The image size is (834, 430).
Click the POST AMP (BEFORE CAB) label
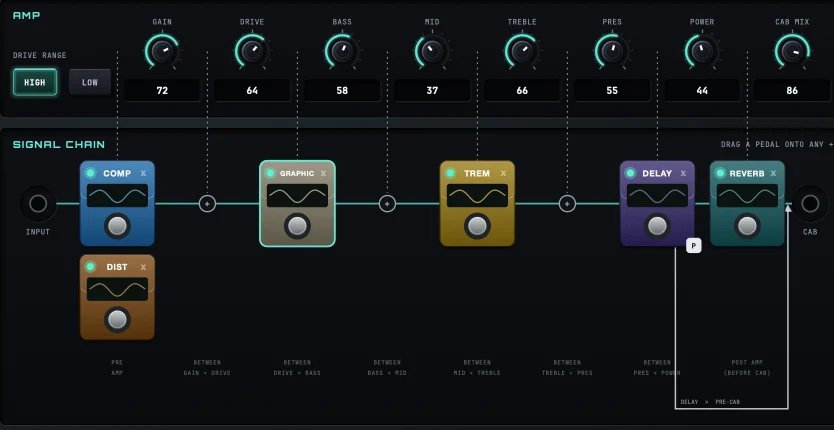click(747, 368)
